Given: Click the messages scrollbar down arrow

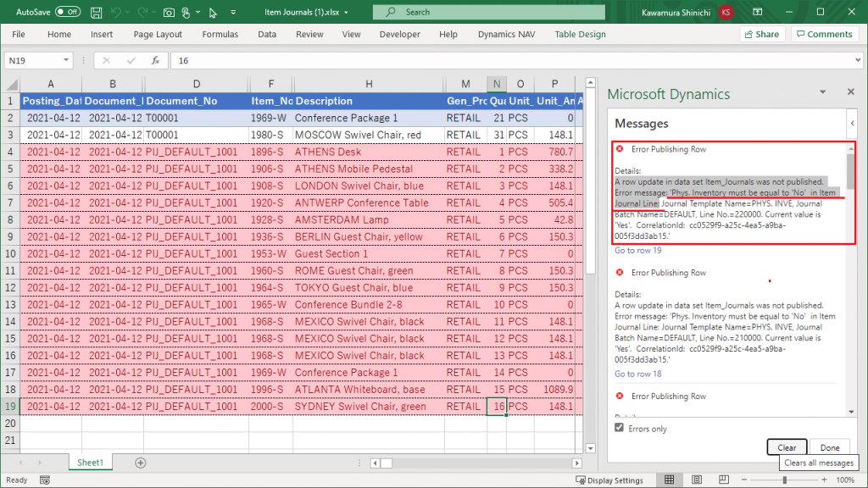Looking at the screenshot, I should (x=851, y=413).
